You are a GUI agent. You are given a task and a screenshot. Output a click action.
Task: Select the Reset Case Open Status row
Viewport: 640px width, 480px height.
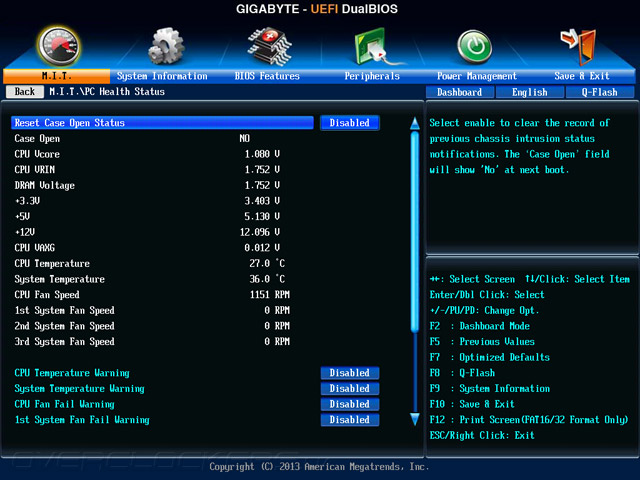tap(162, 123)
